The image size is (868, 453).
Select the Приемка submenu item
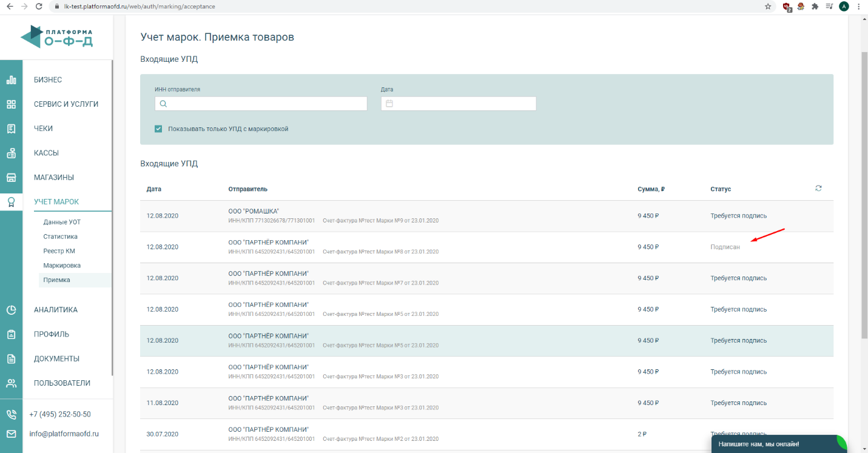pyautogui.click(x=56, y=280)
